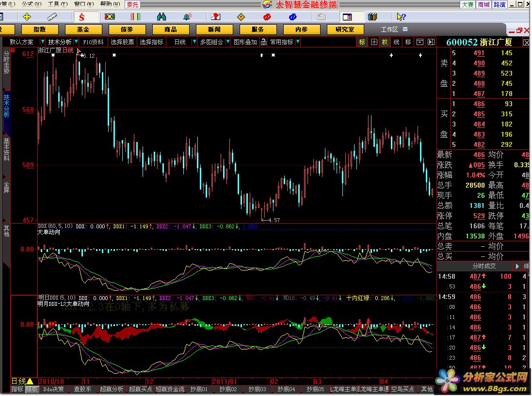Open the 窗口 menu
Viewport: 532px width, 396px height.
click(84, 4)
